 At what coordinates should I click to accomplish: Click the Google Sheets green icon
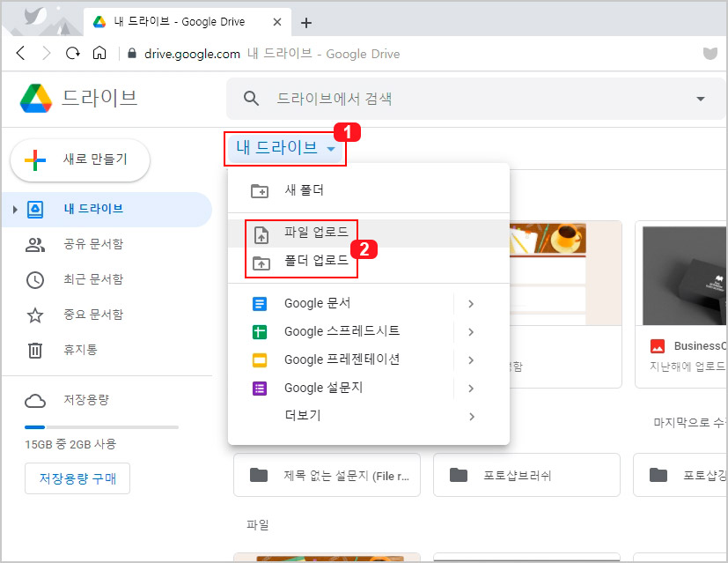point(260,332)
